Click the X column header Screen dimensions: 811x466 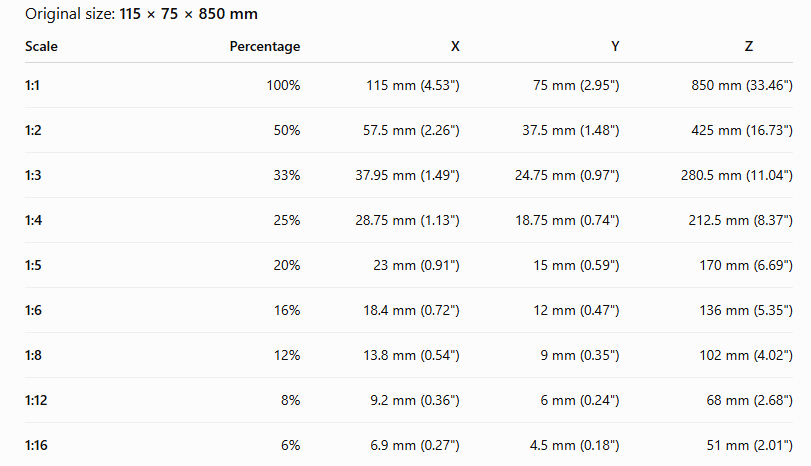(455, 47)
